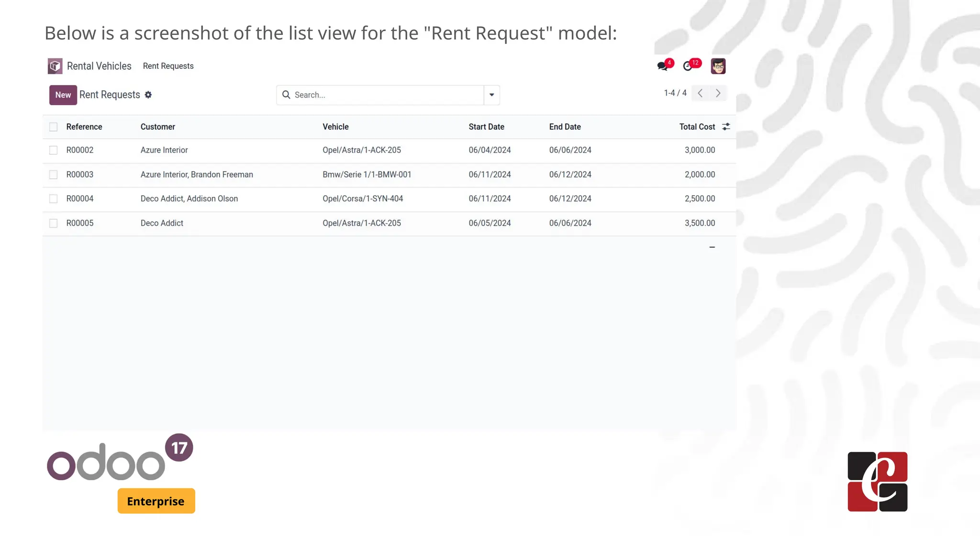The height and width of the screenshot is (551, 980).
Task: Open the conversations messages icon
Action: pyautogui.click(x=663, y=66)
